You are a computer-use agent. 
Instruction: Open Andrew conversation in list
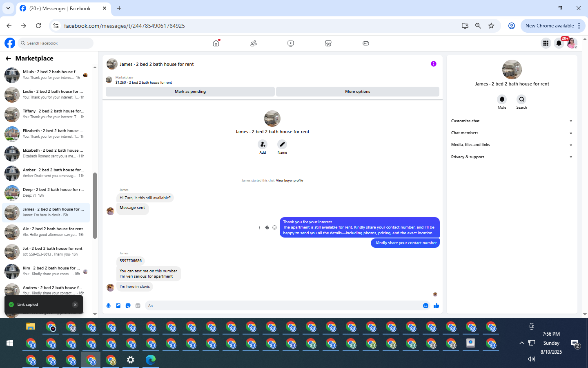click(x=46, y=291)
